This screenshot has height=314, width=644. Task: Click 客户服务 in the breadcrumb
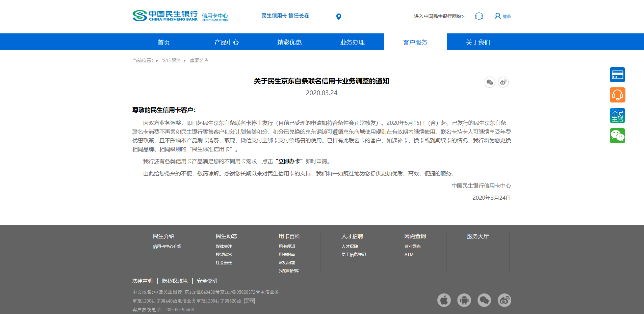[172, 60]
